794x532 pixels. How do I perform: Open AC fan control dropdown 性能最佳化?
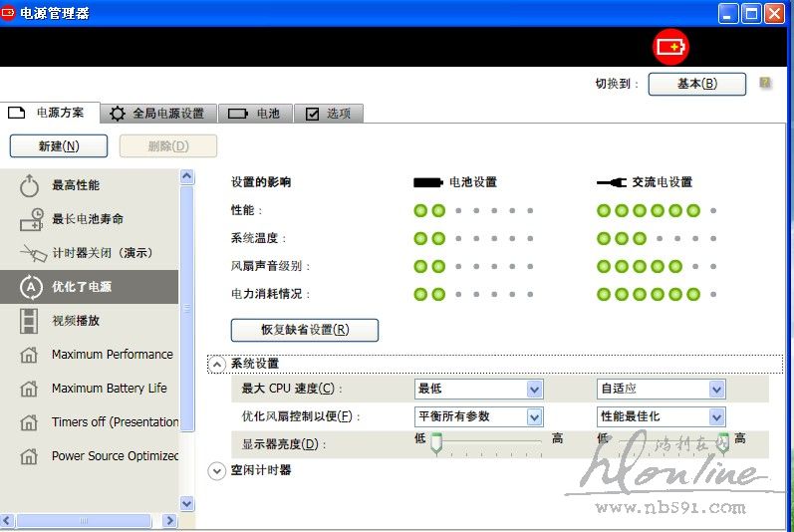pos(716,416)
